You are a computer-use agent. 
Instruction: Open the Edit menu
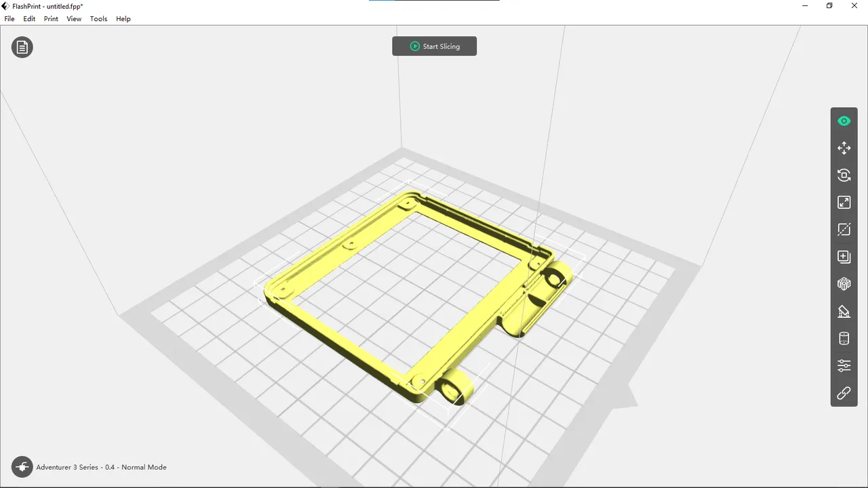pyautogui.click(x=29, y=19)
